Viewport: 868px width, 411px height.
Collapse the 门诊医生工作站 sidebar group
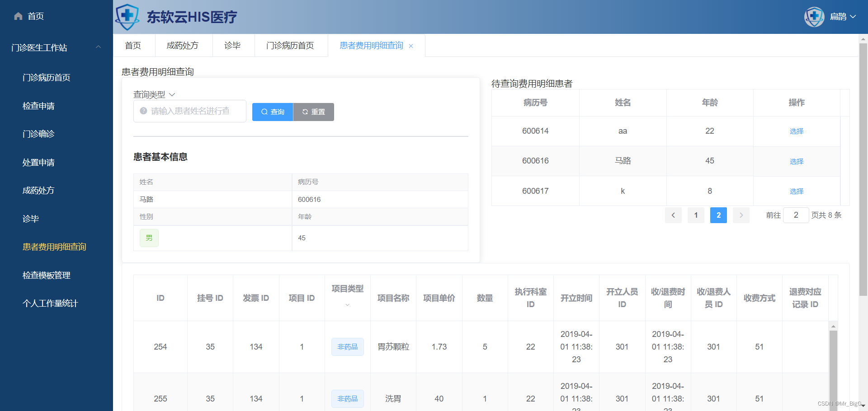coord(98,47)
